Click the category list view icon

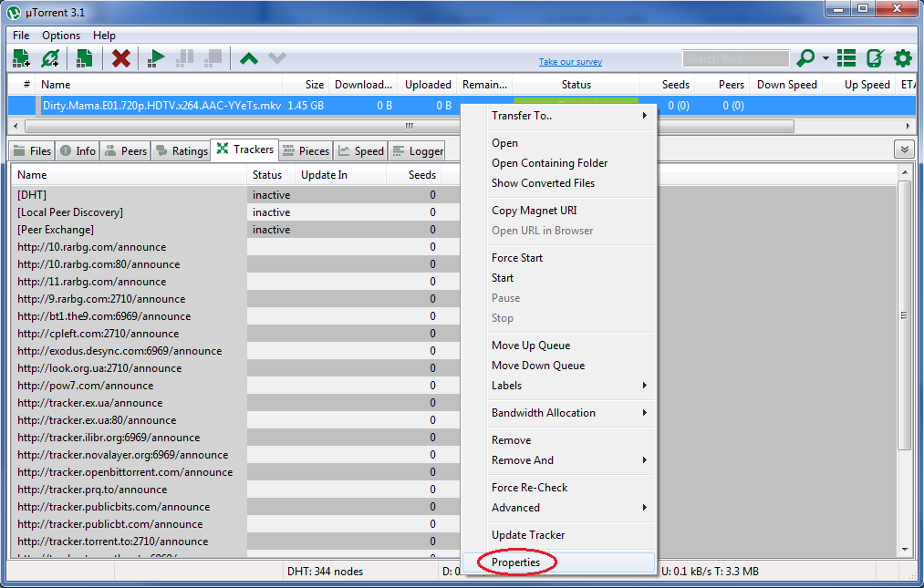pos(846,58)
